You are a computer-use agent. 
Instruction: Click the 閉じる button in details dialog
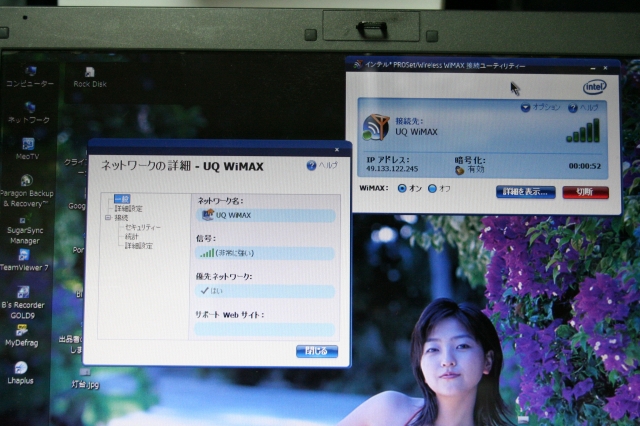tap(317, 351)
